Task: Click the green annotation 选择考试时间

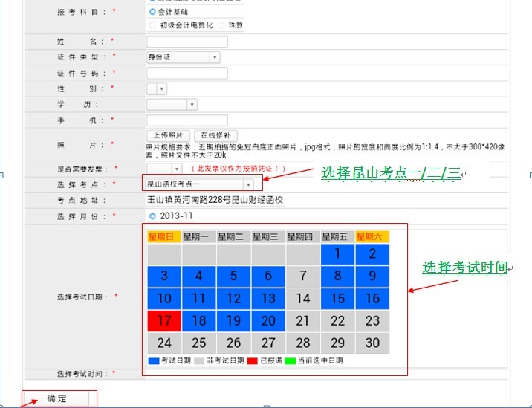Action: [465, 268]
